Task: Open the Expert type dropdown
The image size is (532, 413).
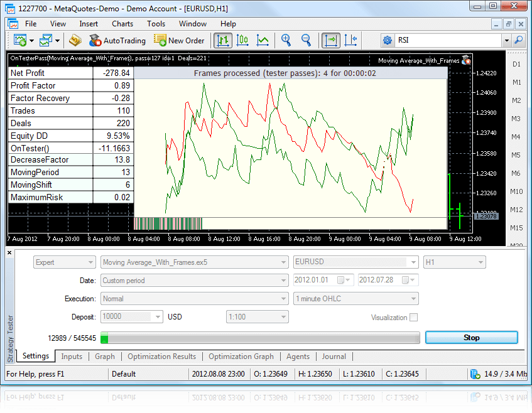Action: point(64,262)
